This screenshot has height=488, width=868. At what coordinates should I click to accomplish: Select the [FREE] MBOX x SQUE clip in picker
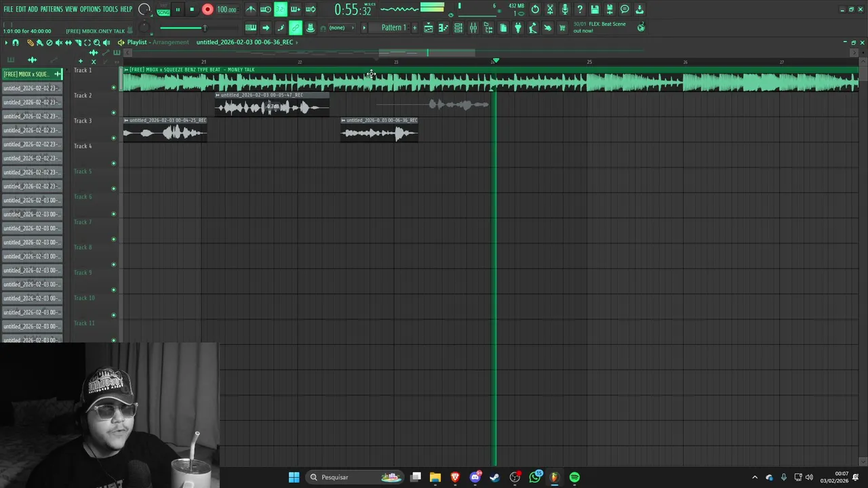(31, 74)
